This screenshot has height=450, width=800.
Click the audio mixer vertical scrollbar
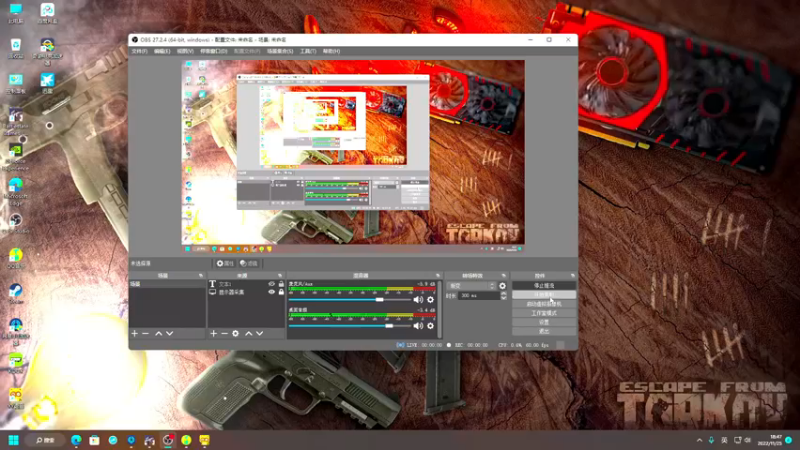[440, 309]
